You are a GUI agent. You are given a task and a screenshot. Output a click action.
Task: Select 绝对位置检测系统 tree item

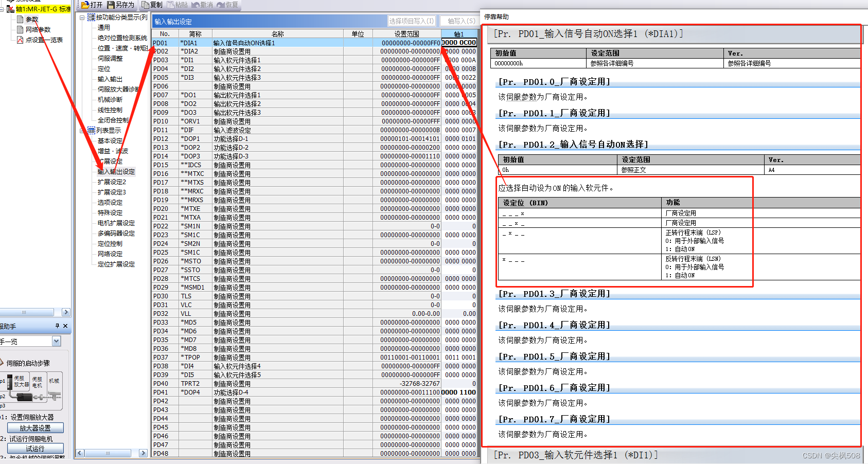[122, 38]
